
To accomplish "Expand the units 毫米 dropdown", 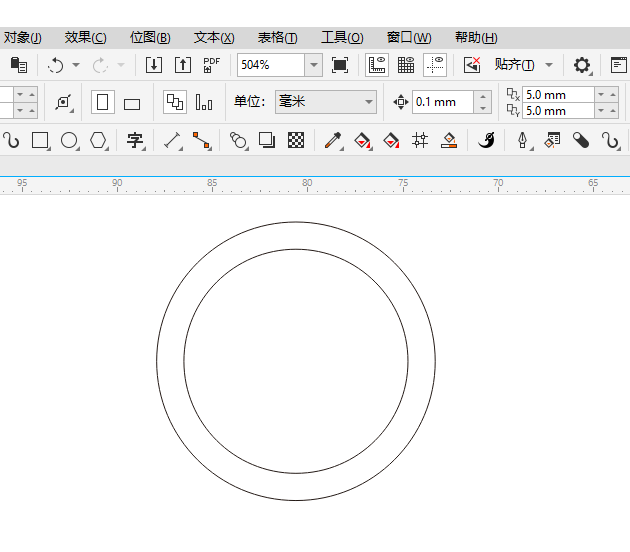I will click(x=369, y=102).
